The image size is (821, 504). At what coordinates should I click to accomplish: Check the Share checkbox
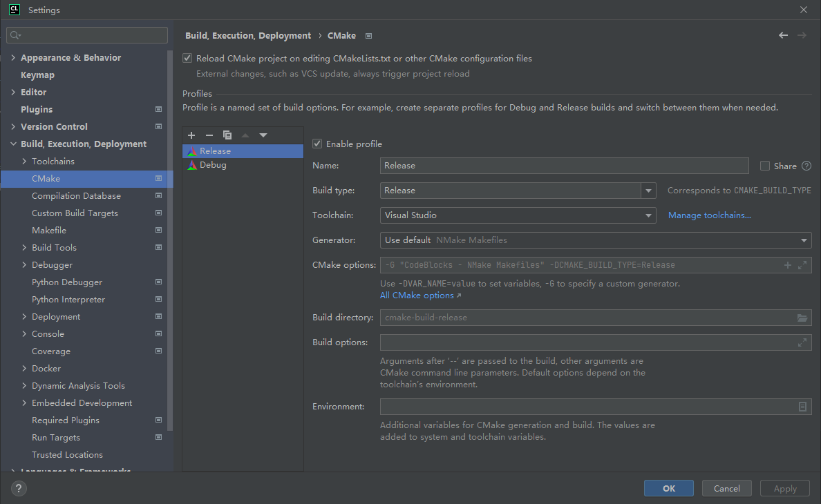[x=765, y=166]
